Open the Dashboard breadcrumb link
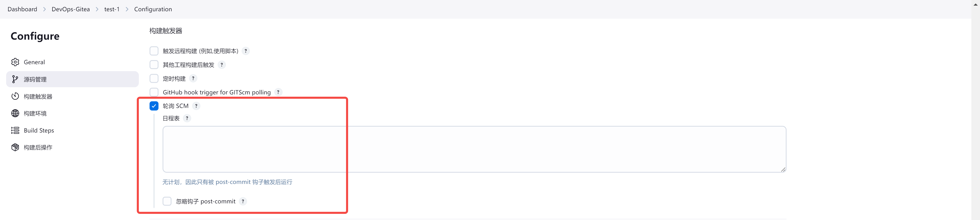This screenshot has height=220, width=980. coord(22,9)
